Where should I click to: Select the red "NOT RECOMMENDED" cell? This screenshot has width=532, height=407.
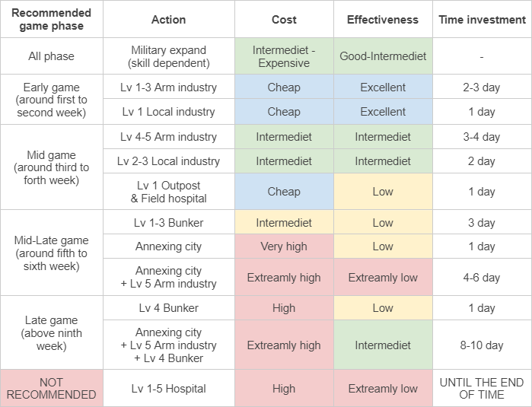(x=52, y=388)
